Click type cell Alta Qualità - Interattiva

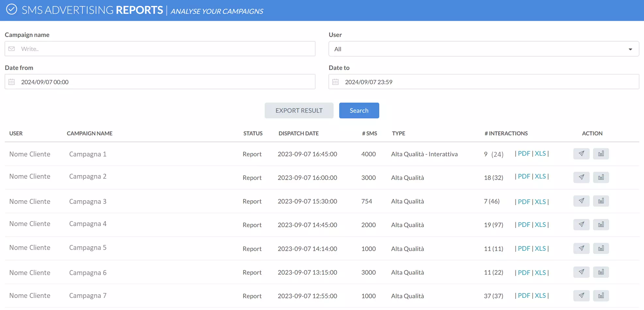pyautogui.click(x=424, y=154)
